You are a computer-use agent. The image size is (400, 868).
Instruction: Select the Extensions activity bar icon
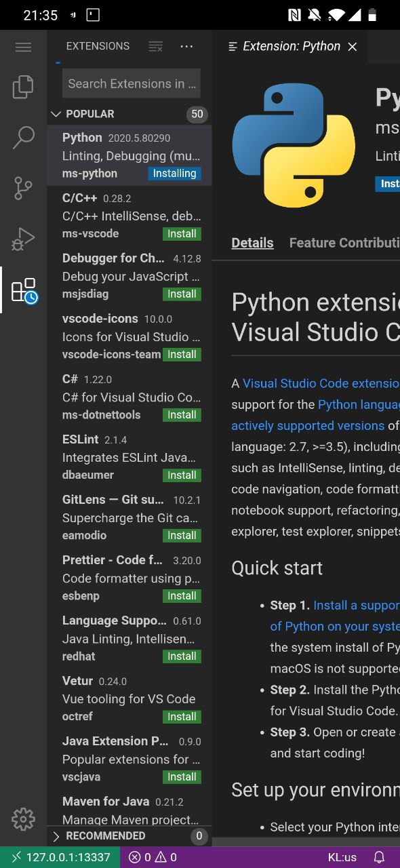coord(24,290)
